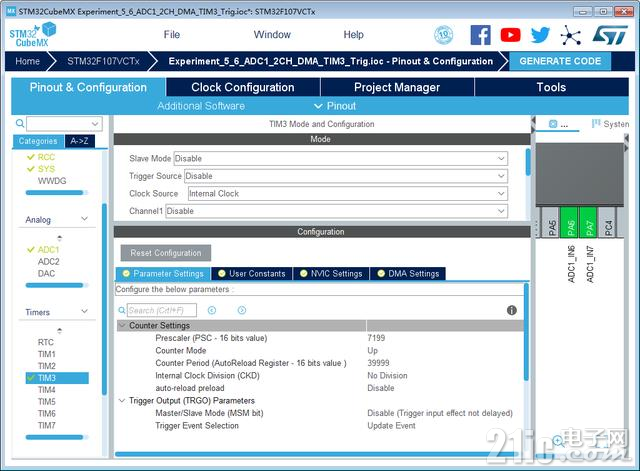This screenshot has height=471, width=640.
Task: Open the Pinout view icon tab
Action: [x=558, y=124]
